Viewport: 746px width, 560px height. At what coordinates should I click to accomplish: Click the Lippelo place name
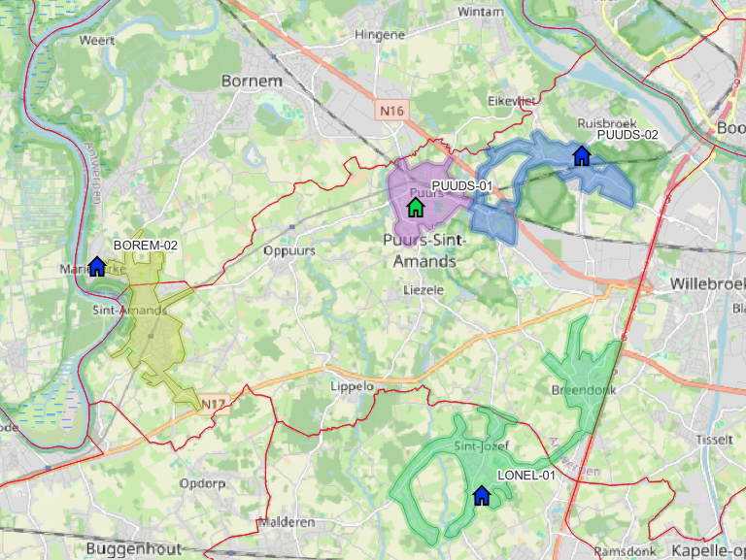click(352, 386)
